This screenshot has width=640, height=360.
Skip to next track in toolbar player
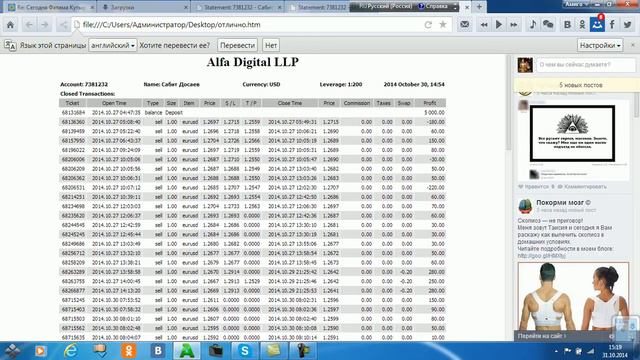point(514,25)
